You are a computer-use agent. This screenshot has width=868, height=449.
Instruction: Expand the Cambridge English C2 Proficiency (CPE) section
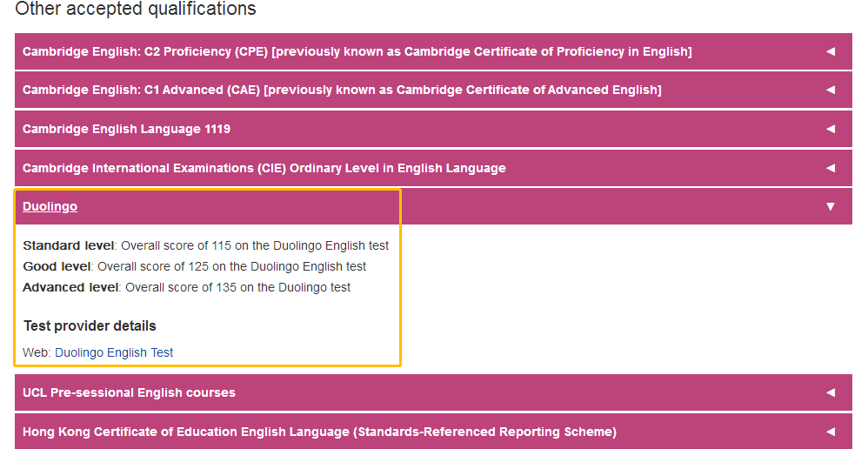coord(433,51)
